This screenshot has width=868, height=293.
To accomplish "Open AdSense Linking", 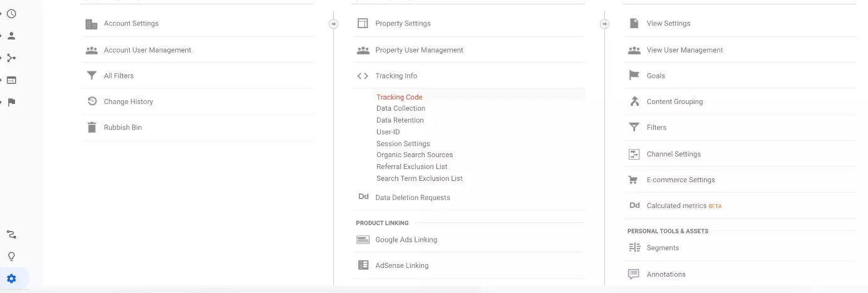I will [x=402, y=265].
